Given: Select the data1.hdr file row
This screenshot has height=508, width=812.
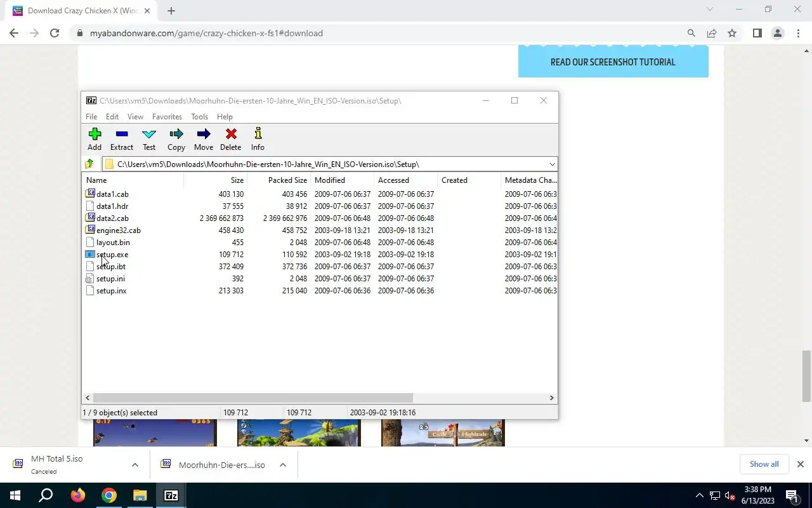Looking at the screenshot, I should pyautogui.click(x=320, y=206).
